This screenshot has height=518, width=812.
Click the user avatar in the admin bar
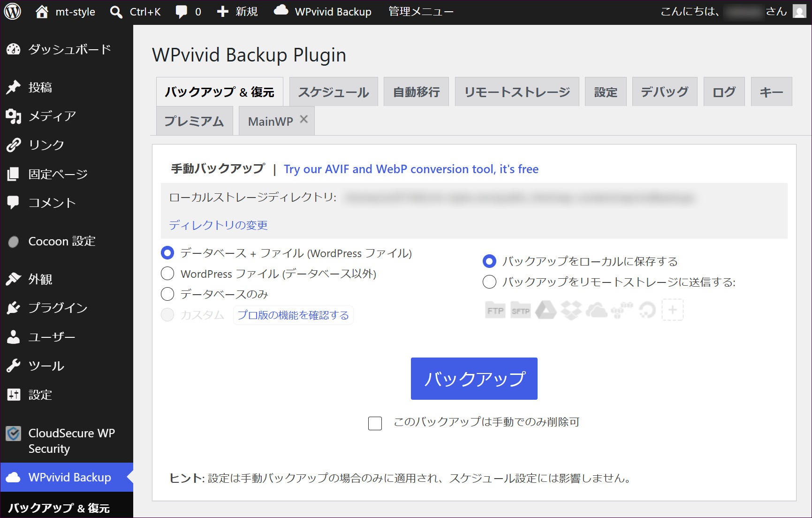799,11
